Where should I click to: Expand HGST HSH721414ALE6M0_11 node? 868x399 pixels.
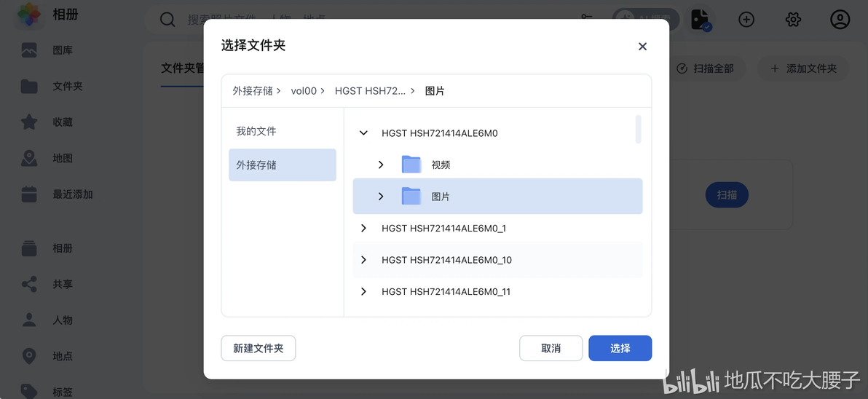click(363, 291)
